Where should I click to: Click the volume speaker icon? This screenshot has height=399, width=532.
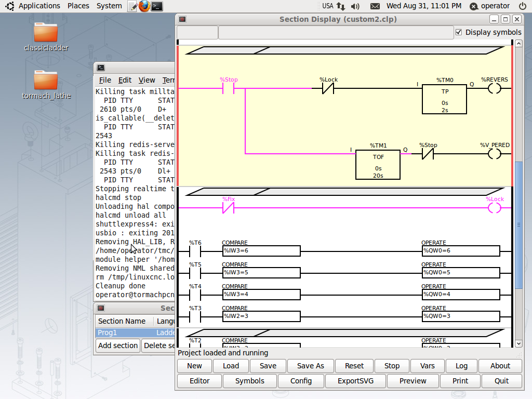tap(355, 6)
